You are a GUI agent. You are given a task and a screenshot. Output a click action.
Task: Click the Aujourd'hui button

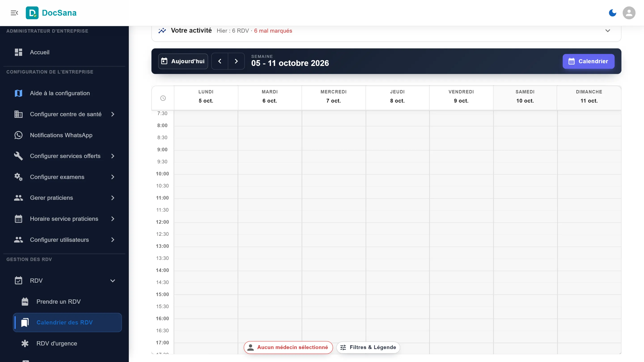pyautogui.click(x=183, y=61)
